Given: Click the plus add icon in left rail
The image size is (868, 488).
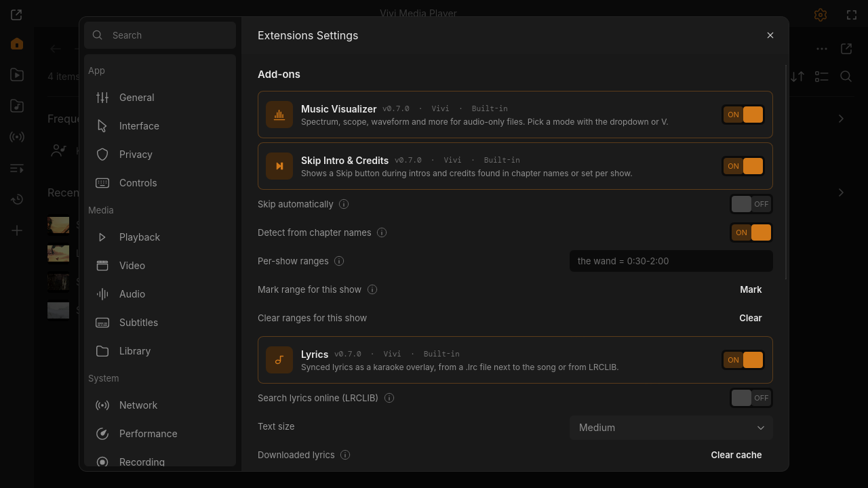Looking at the screenshot, I should coord(17,230).
